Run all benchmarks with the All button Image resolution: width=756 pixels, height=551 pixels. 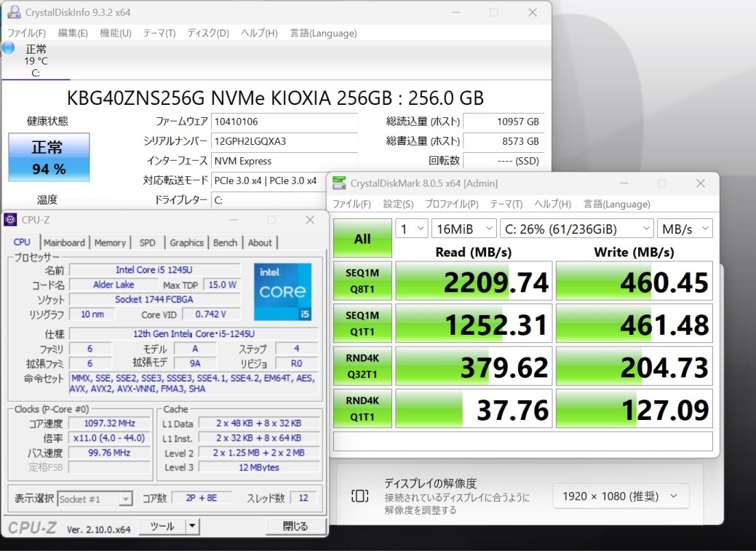coord(362,239)
